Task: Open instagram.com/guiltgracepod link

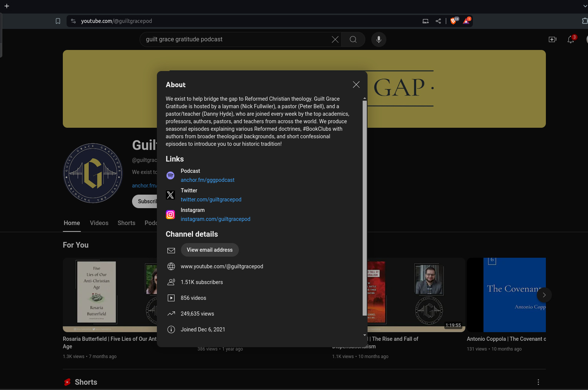Action: tap(215, 219)
